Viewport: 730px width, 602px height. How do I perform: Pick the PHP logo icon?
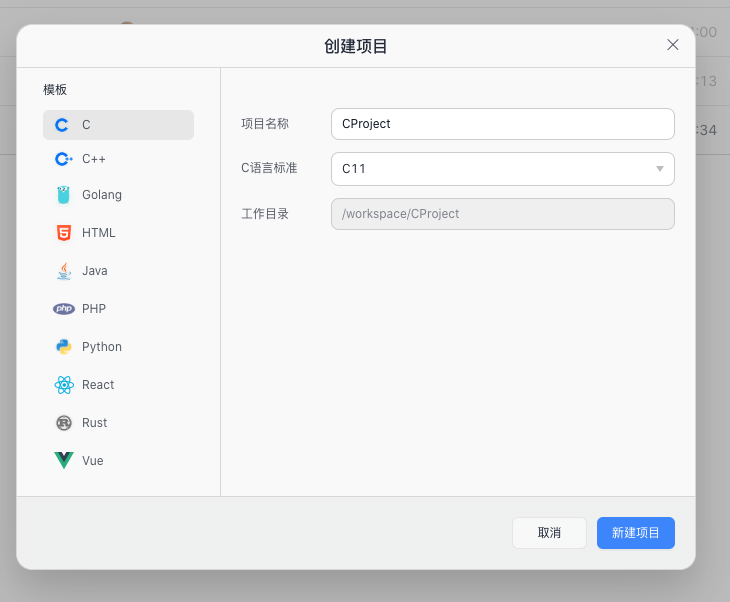[64, 309]
